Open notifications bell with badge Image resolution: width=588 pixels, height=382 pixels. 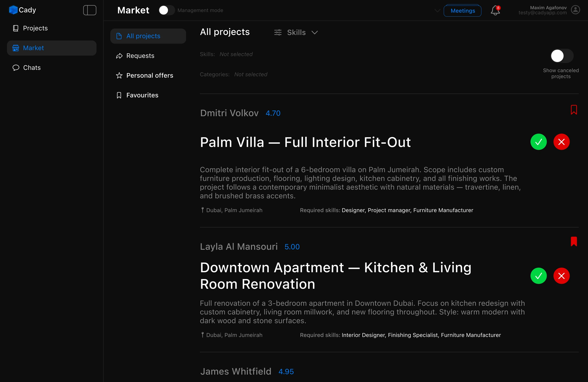point(495,10)
